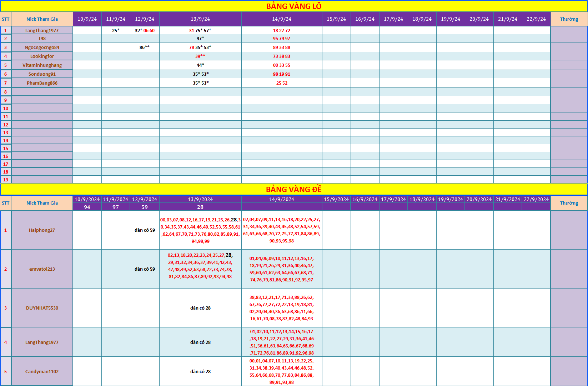
Task: Click DUYNHAT5530's 'dàn có 28' cell
Action: 200,308
